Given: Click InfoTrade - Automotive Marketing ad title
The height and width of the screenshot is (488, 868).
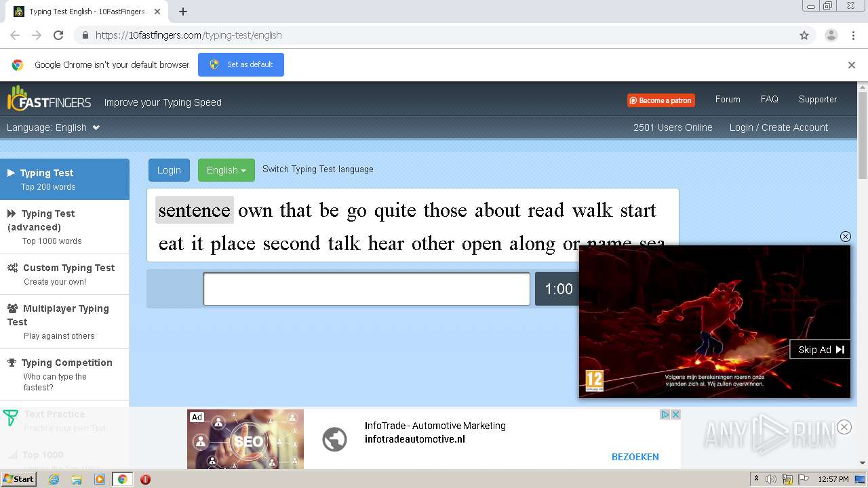Looking at the screenshot, I should pyautogui.click(x=435, y=426).
